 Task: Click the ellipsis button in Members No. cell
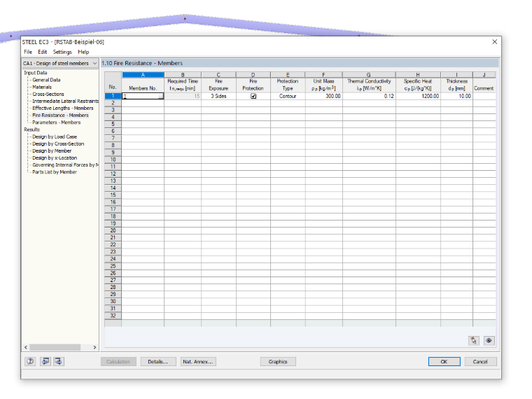pyautogui.click(x=161, y=97)
